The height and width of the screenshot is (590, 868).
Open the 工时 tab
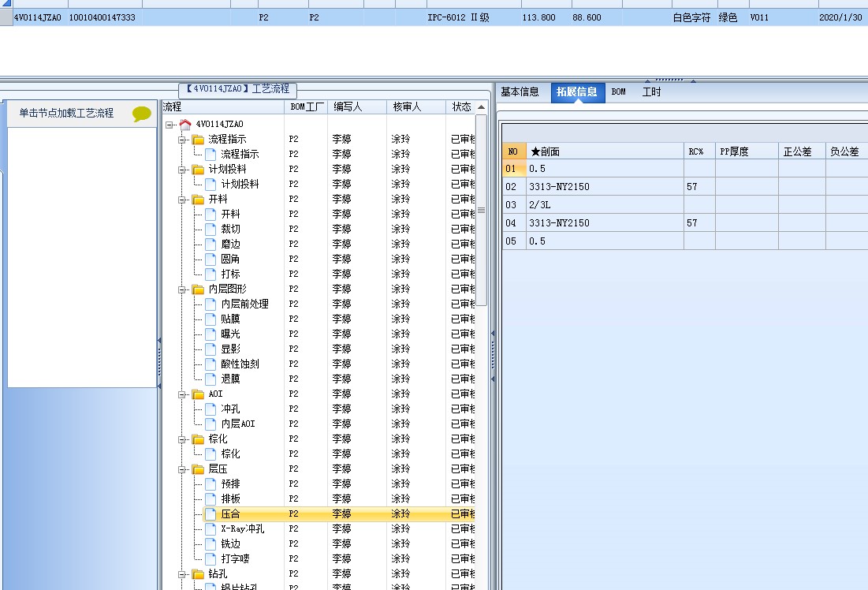click(x=651, y=92)
